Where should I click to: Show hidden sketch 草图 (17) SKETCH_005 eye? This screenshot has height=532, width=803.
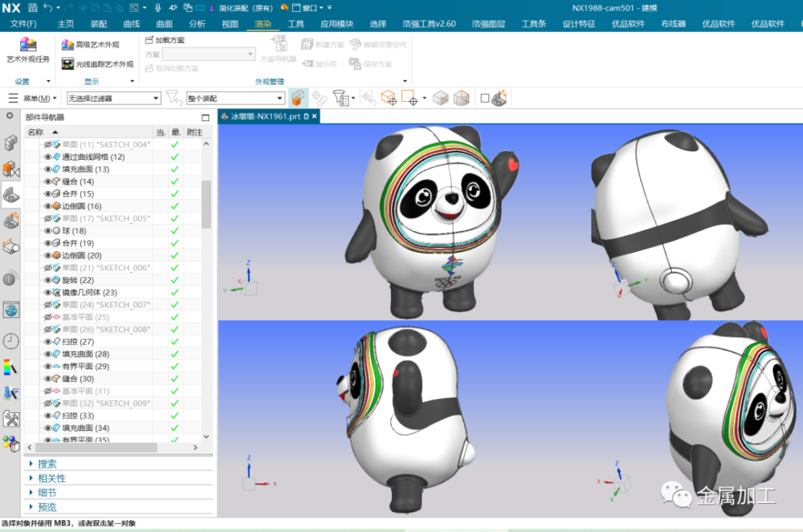(47, 218)
